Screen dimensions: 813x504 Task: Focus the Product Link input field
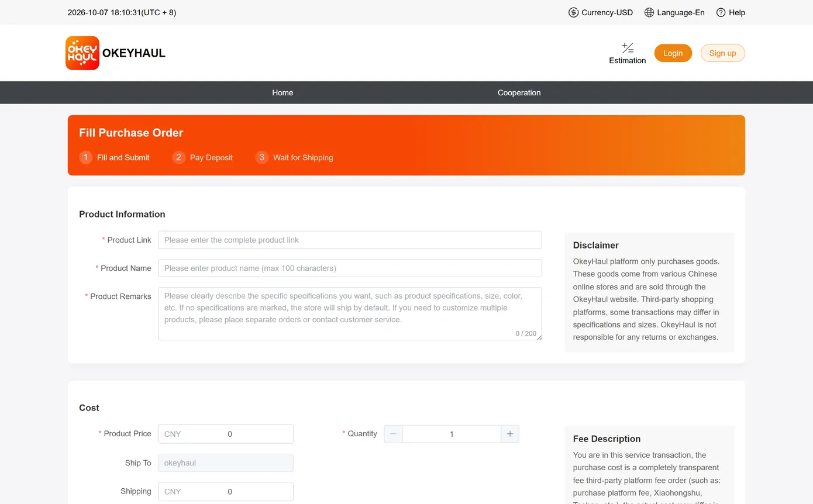pyautogui.click(x=350, y=240)
